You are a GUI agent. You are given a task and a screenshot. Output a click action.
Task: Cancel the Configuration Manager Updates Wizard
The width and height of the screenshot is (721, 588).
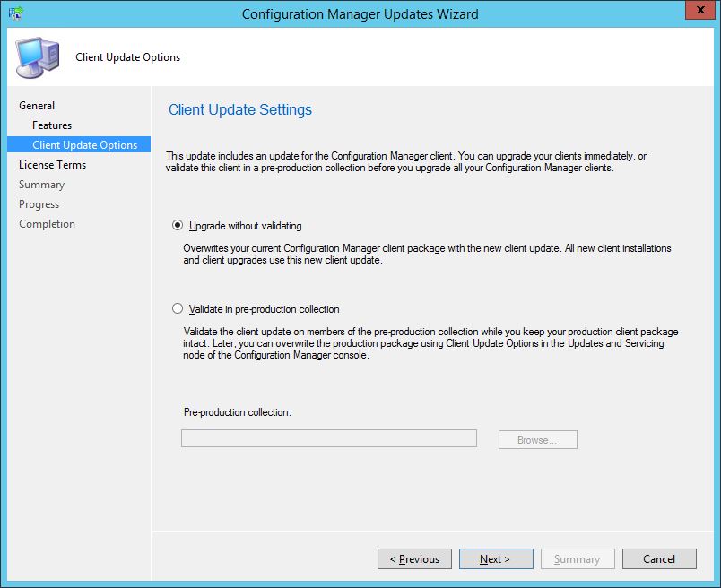tap(659, 558)
